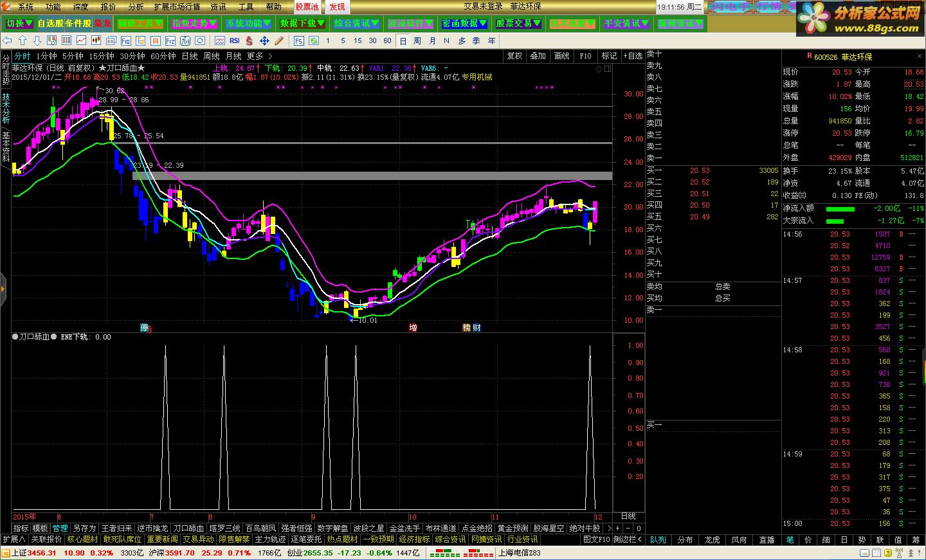Select the 塔罗三线 indicator tab
This screenshot has width=926, height=560.
pos(225,528)
